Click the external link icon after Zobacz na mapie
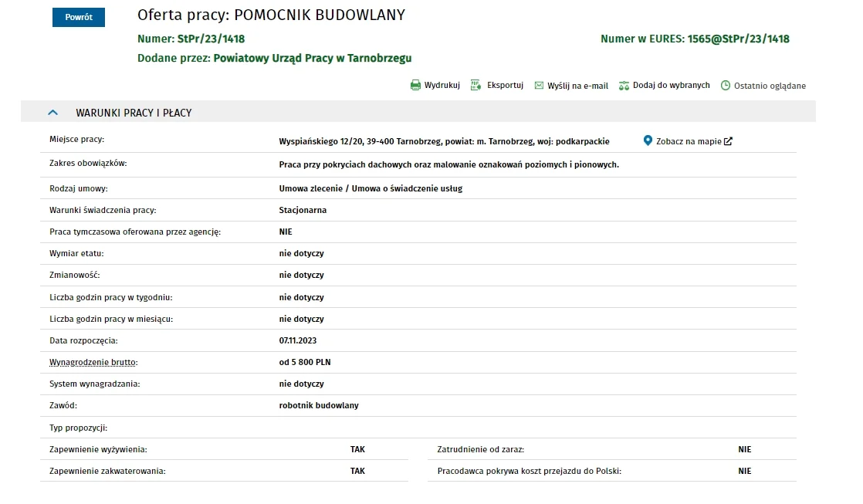 728,141
